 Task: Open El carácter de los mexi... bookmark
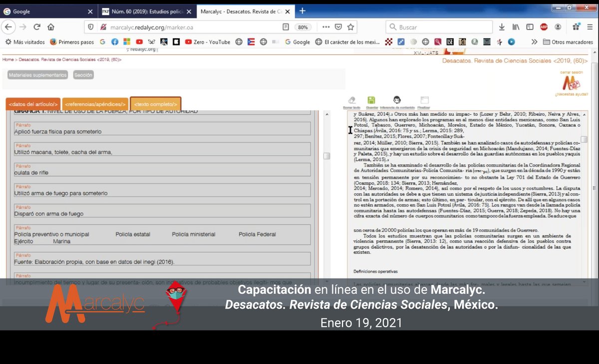(347, 42)
